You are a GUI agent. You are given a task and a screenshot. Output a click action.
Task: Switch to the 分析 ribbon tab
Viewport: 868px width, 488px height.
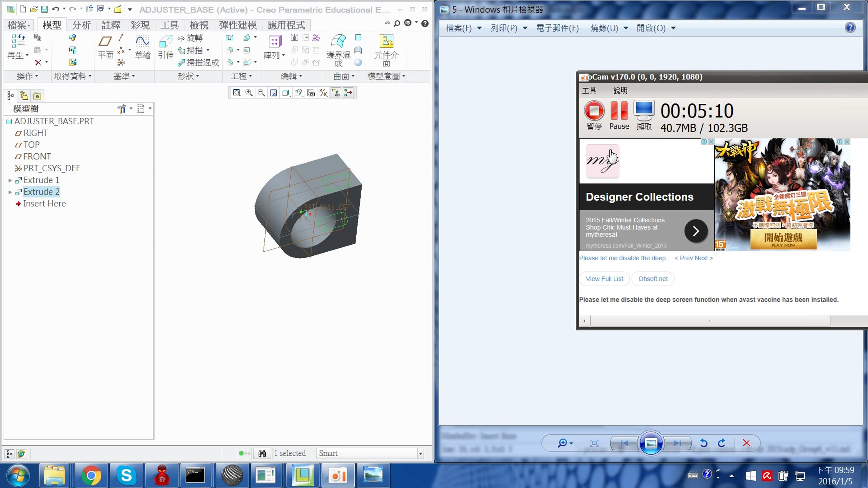81,25
